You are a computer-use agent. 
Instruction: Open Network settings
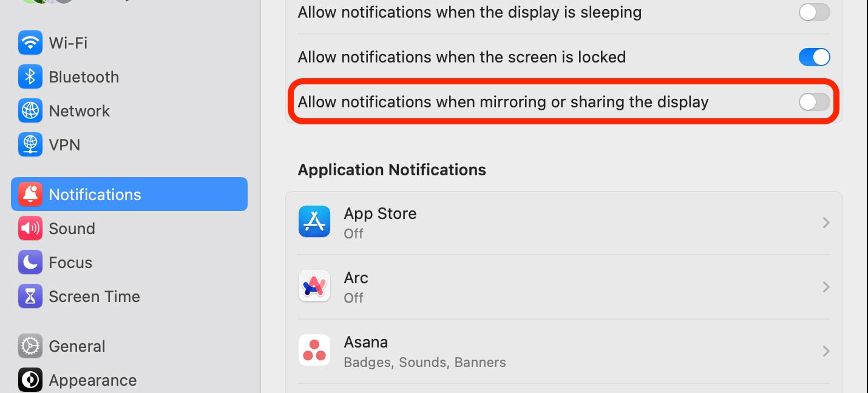80,110
